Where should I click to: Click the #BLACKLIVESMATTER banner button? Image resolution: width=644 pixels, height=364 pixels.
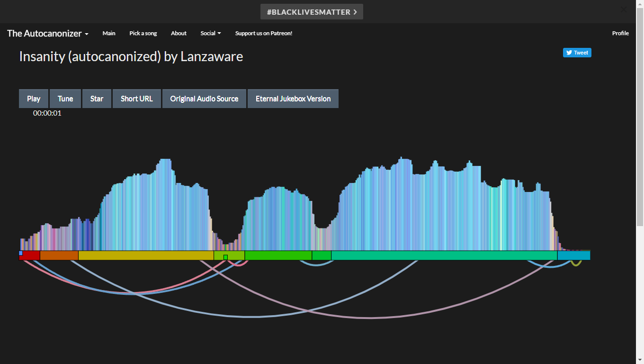(x=312, y=12)
